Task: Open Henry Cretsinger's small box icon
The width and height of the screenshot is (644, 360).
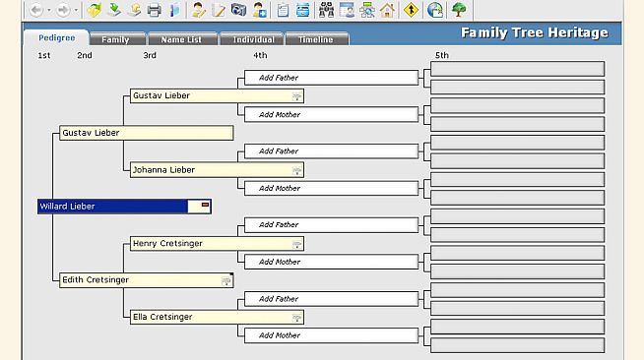Action: coord(297,245)
